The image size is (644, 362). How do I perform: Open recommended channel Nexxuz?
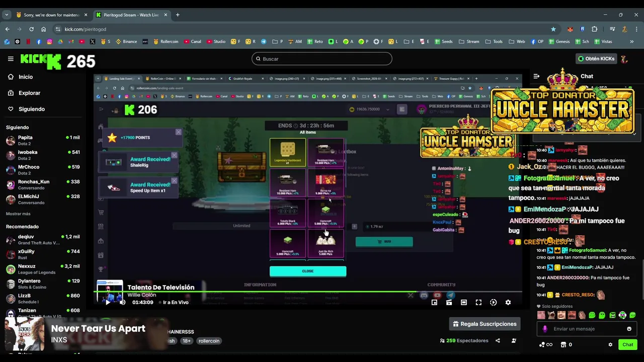point(43,269)
